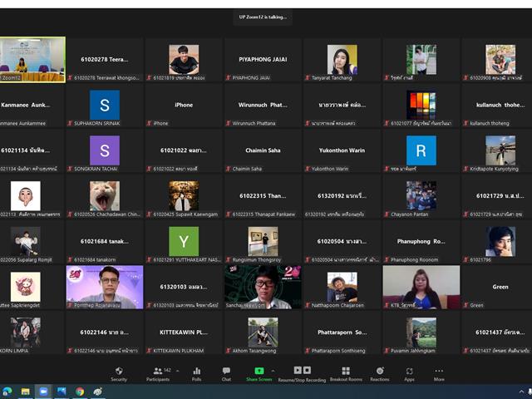The height and width of the screenshot is (399, 532).
Task: Select Rungsimun Thongroy's photo tile
Action: [263, 241]
